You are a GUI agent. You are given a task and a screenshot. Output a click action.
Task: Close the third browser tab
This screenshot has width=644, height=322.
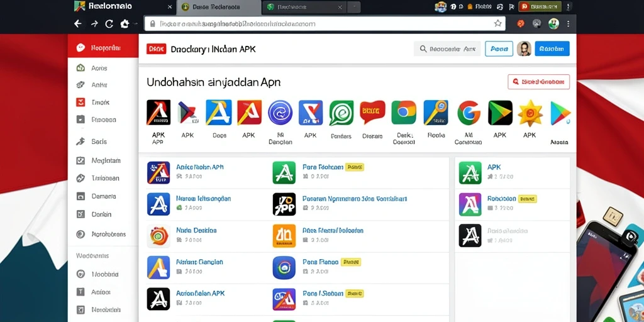pyautogui.click(x=340, y=7)
